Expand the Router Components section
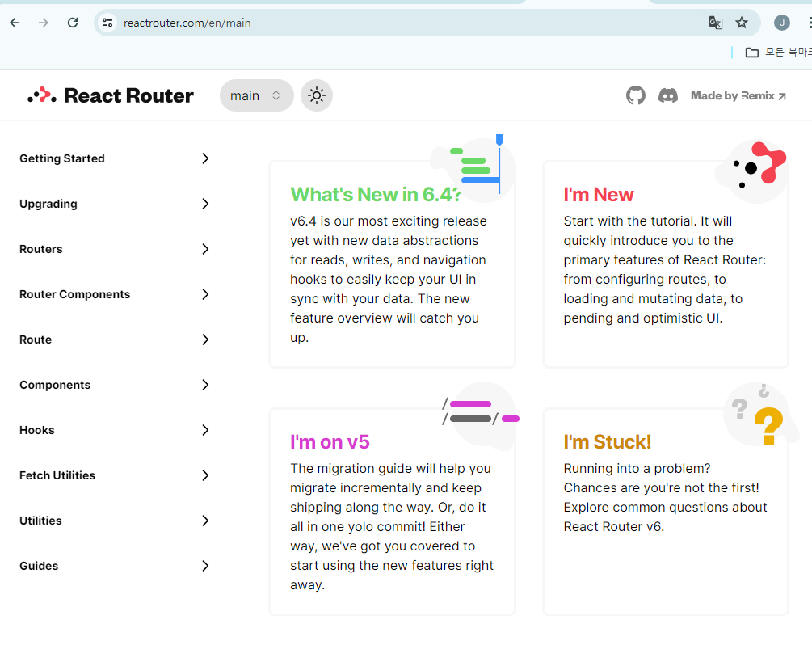The image size is (812, 658). tap(114, 294)
